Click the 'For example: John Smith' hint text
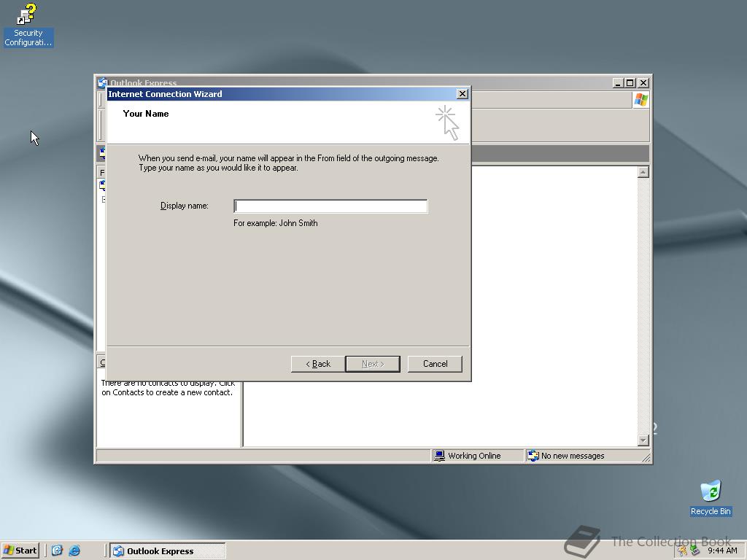Viewport: 747px width, 560px height. [x=275, y=223]
